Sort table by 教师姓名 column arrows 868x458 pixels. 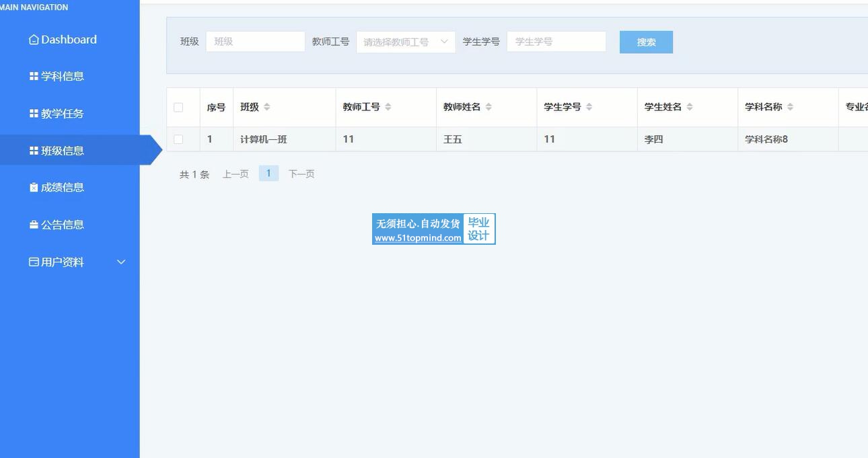tap(489, 107)
